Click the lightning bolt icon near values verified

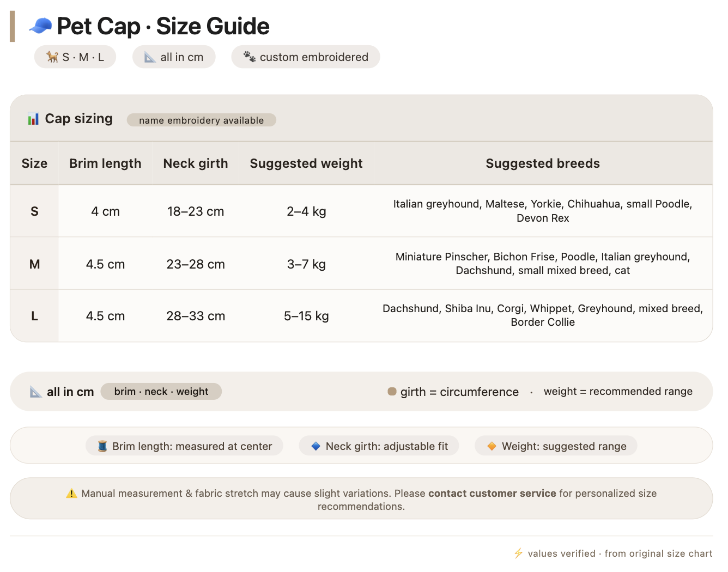pos(519,553)
